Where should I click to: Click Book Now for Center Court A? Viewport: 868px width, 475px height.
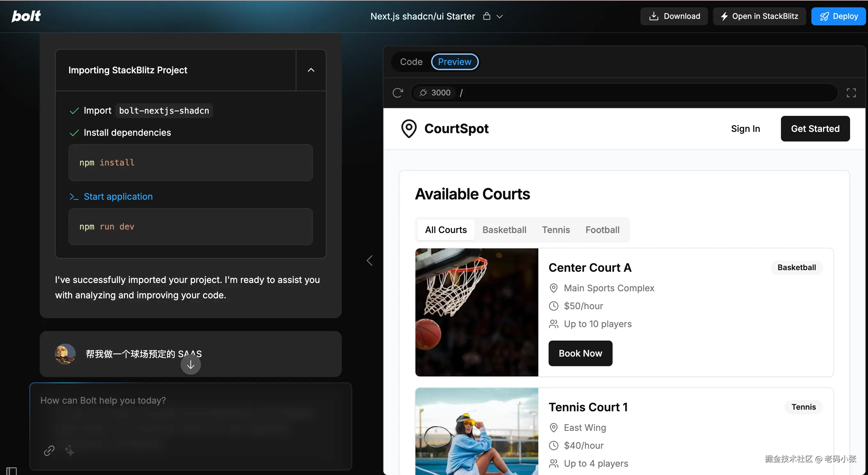pos(580,353)
